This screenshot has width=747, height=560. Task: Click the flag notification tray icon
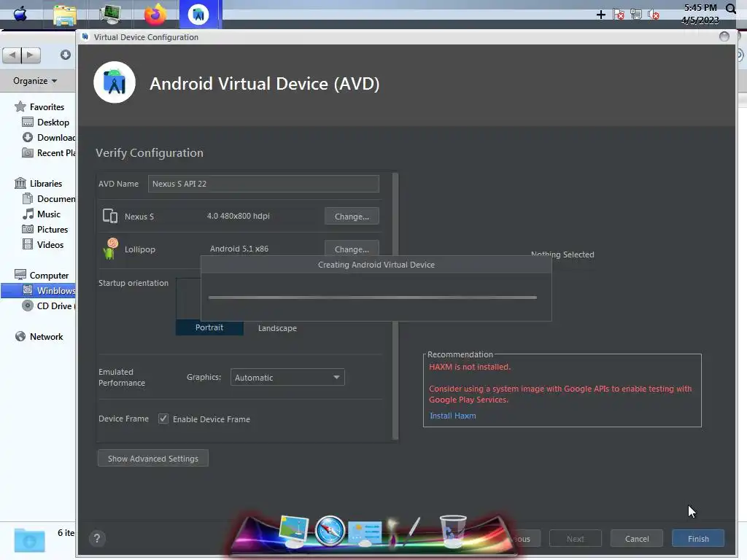619,15
